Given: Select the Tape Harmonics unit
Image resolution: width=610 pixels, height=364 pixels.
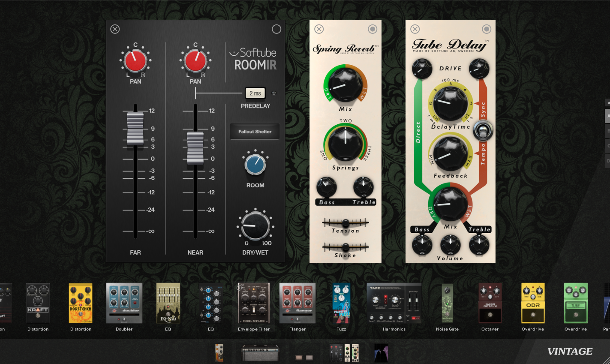Looking at the screenshot, I should (x=394, y=303).
